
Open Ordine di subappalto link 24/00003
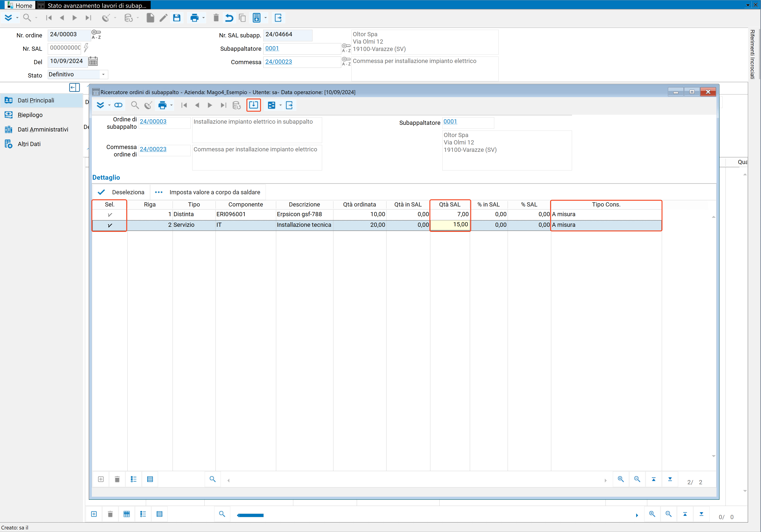click(153, 122)
